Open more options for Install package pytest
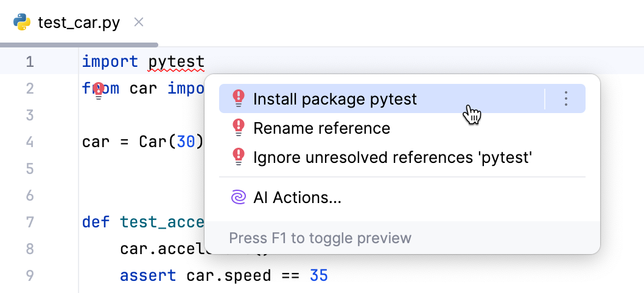 566,98
